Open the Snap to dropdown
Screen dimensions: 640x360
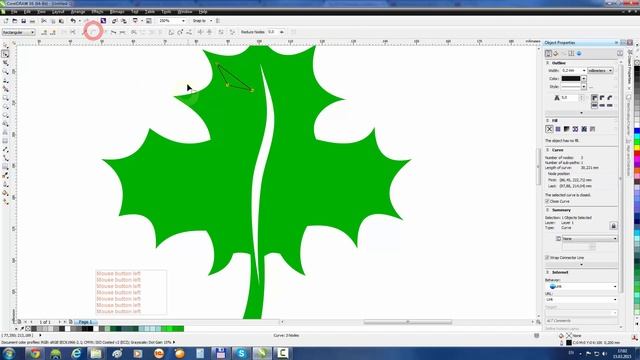[x=211, y=21]
